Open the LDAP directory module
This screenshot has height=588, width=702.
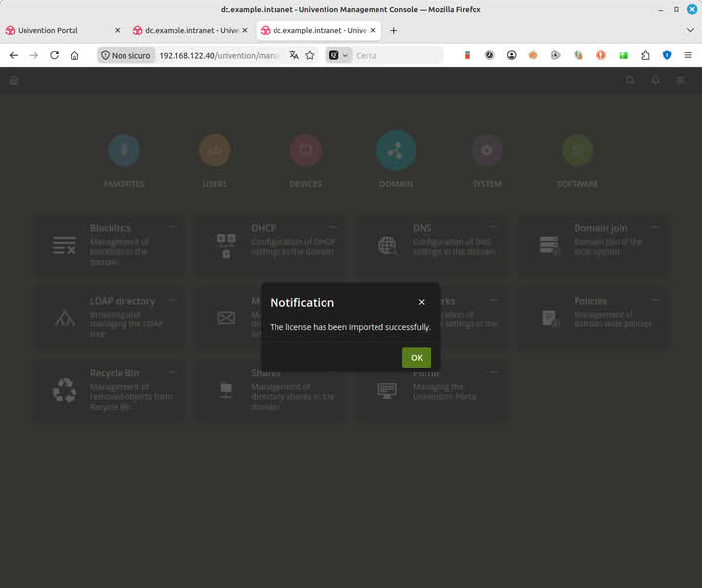coord(109,318)
